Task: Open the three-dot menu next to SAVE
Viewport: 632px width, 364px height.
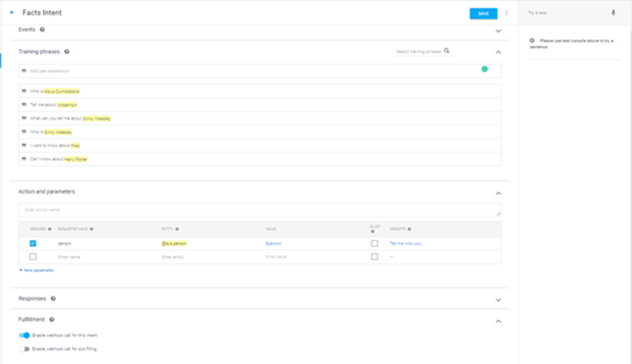Action: tap(507, 13)
